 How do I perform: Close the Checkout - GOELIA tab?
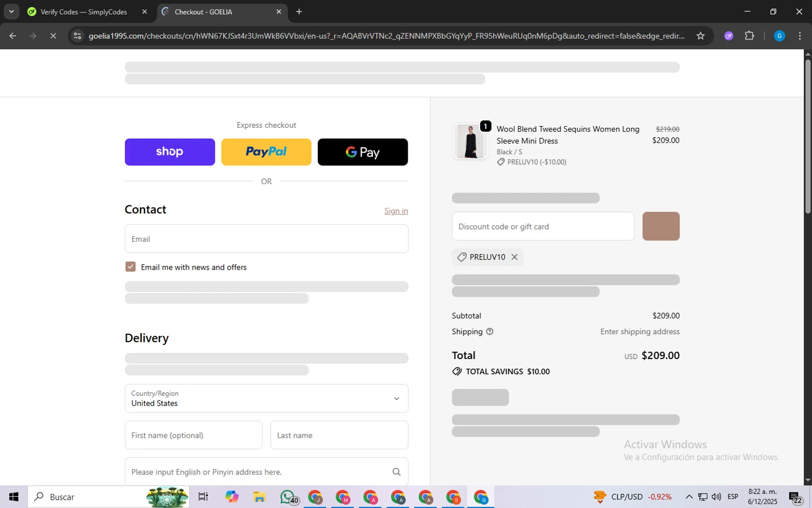tap(279, 11)
